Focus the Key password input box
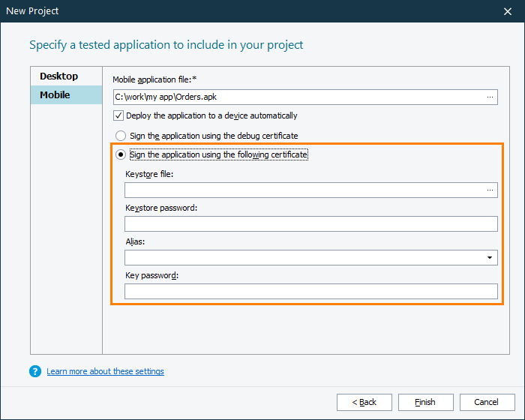The image size is (525, 420). 311,291
